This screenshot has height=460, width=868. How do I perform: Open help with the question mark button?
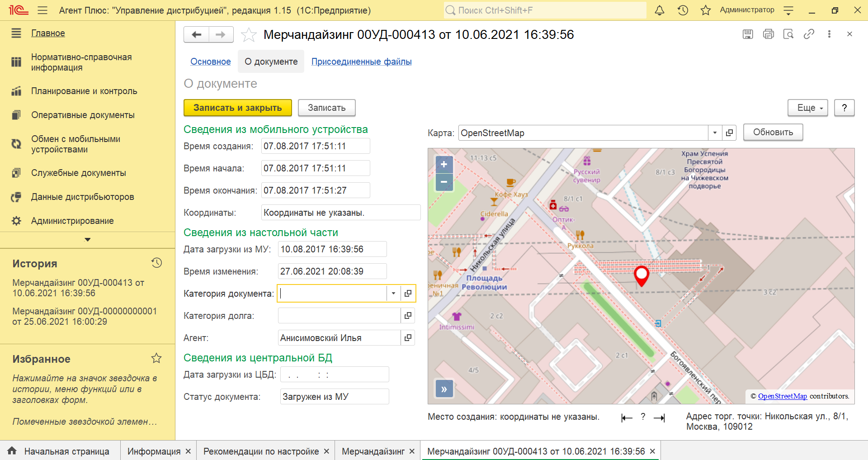point(844,108)
